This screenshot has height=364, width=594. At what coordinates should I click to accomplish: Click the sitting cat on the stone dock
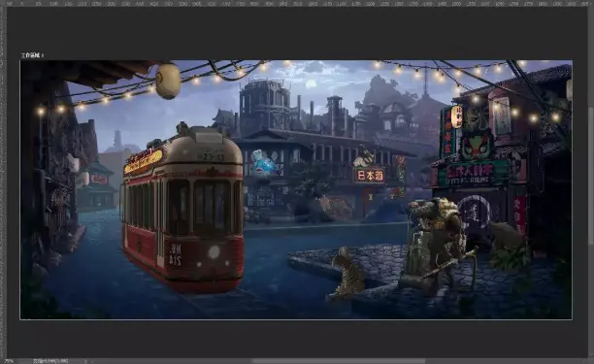(347, 272)
